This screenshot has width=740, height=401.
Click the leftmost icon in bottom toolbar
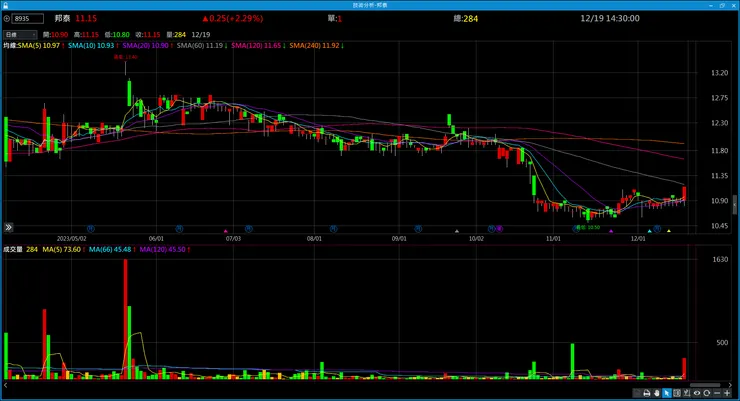(x=637, y=393)
